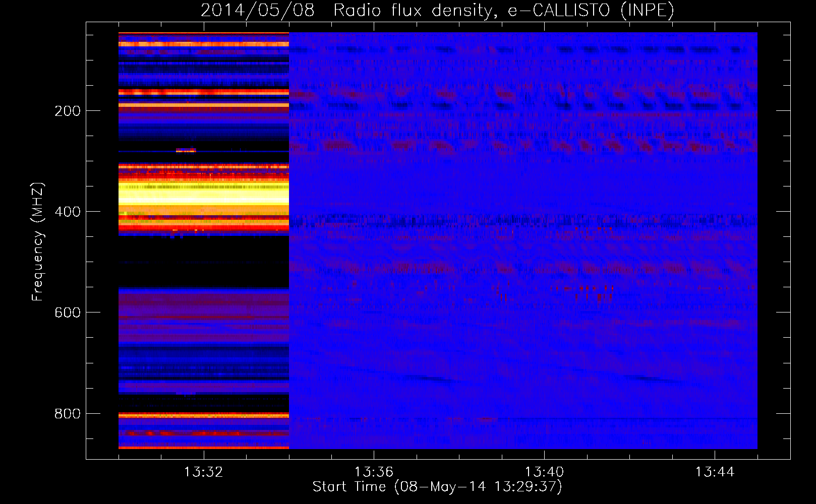
Task: Click the 800 frequency tick label
Action: (x=68, y=413)
